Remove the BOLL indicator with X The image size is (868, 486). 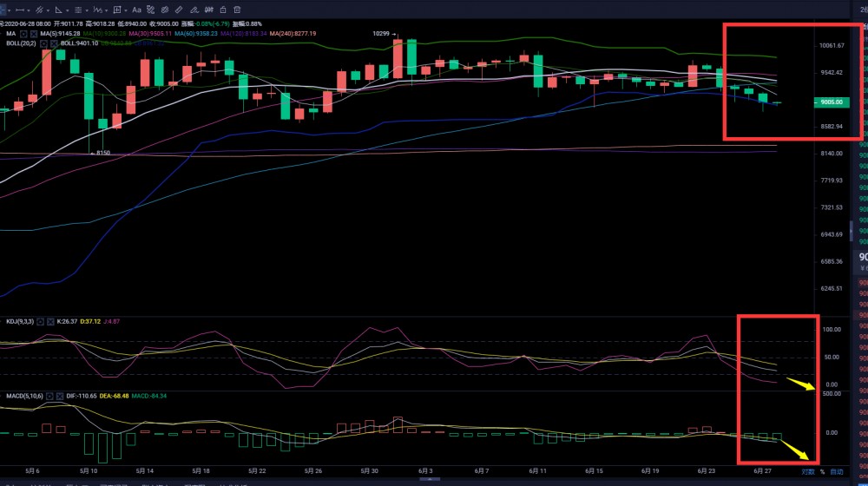(x=54, y=43)
